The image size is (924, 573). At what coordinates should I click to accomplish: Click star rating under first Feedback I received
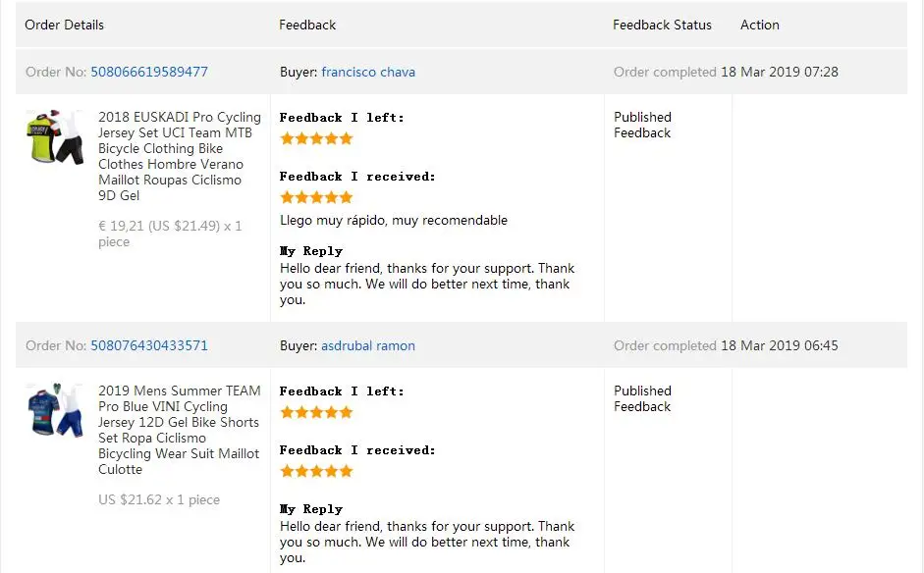pyautogui.click(x=316, y=197)
